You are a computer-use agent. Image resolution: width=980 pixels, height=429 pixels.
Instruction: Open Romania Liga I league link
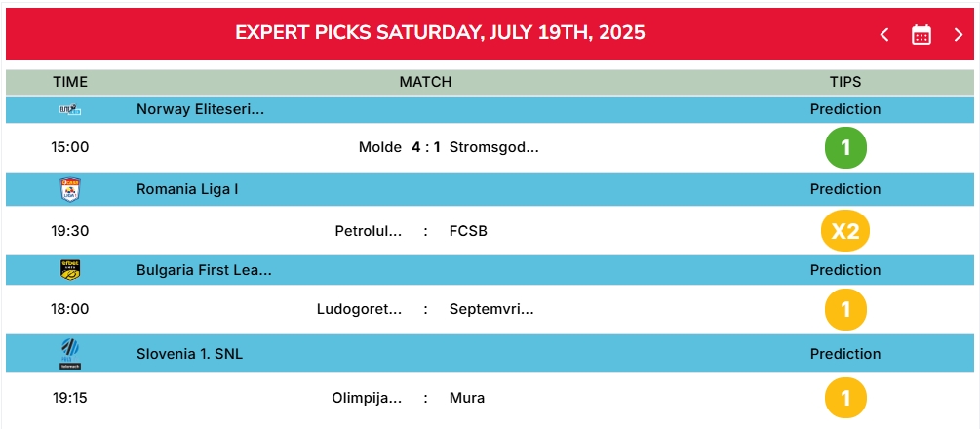187,189
